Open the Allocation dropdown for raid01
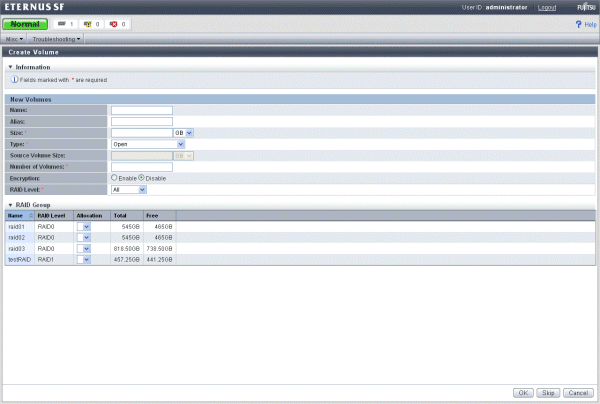The width and height of the screenshot is (600, 404). pos(83,227)
